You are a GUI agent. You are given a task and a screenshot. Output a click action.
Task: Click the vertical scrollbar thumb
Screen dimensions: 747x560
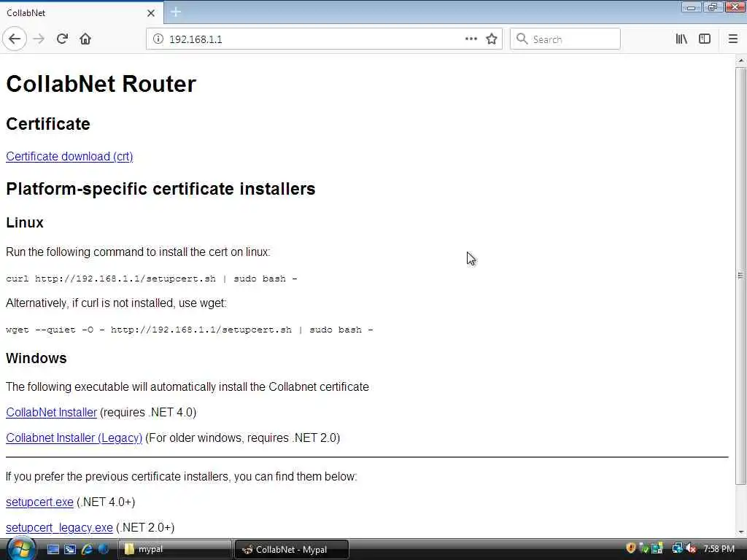tap(741, 276)
